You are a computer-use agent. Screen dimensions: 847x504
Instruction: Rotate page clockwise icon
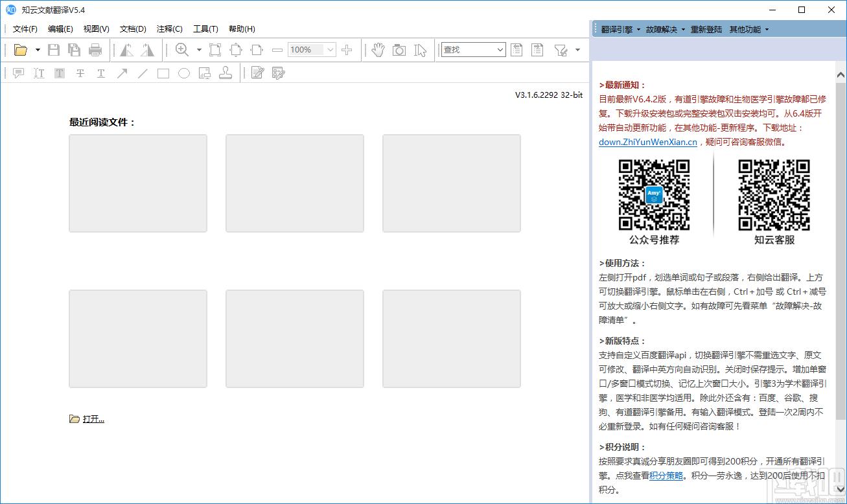[x=147, y=50]
